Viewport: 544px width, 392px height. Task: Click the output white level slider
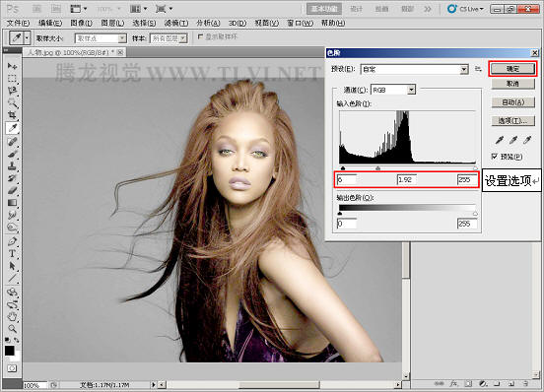tap(475, 214)
